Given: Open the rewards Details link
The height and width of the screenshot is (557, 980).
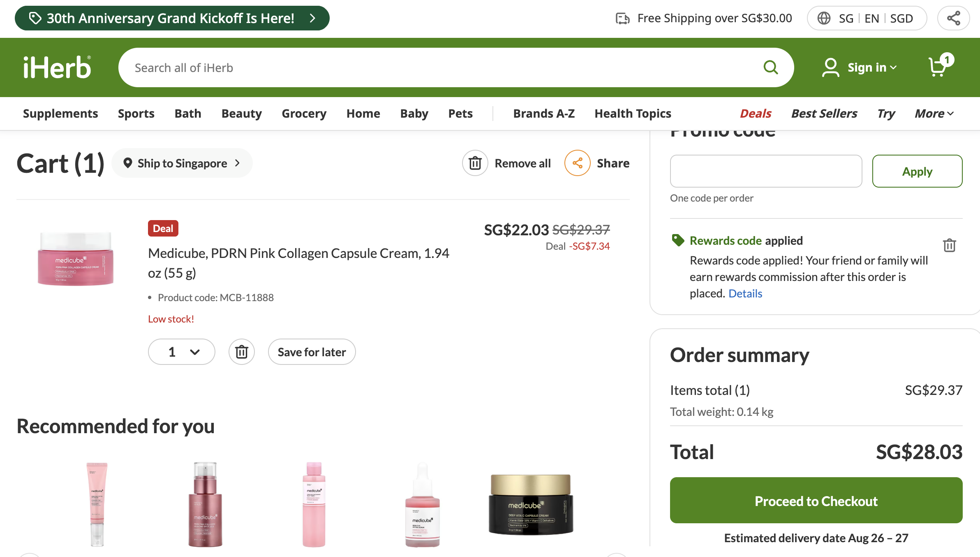Looking at the screenshot, I should 745,293.
